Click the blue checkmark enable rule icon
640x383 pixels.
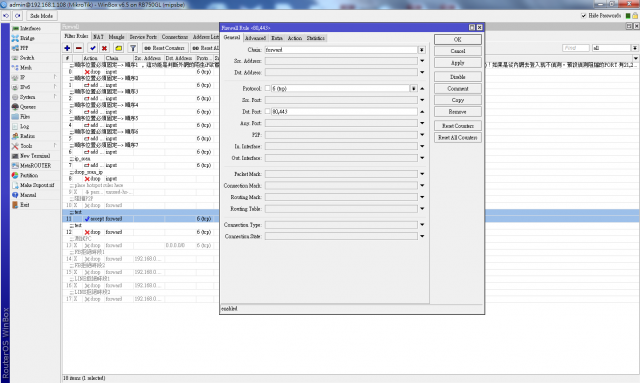[93, 48]
